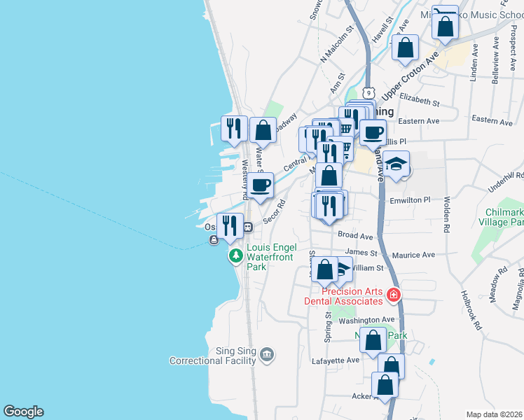Viewport: 524px width, 420px height.
Task: Click the Elizabeth St street label
Action: coord(420,100)
